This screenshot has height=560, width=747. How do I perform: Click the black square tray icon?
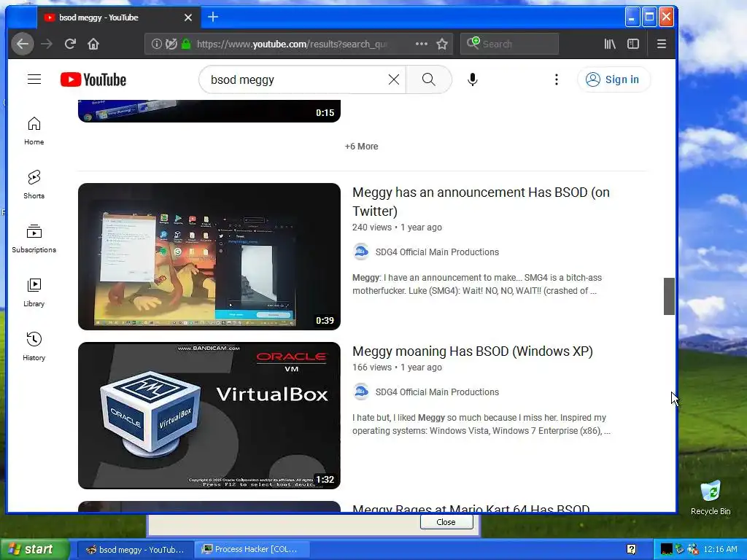tap(666, 550)
